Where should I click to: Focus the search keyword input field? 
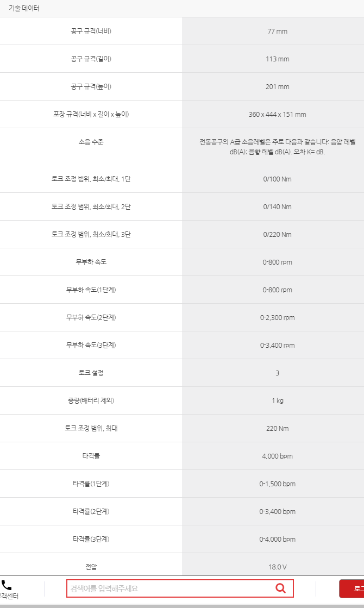coord(180,588)
